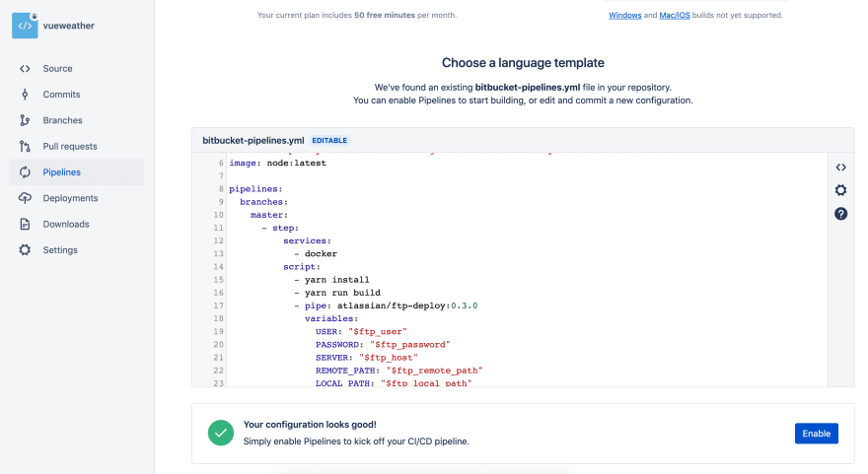Click the SERVER "$ftp_host" line

point(367,358)
